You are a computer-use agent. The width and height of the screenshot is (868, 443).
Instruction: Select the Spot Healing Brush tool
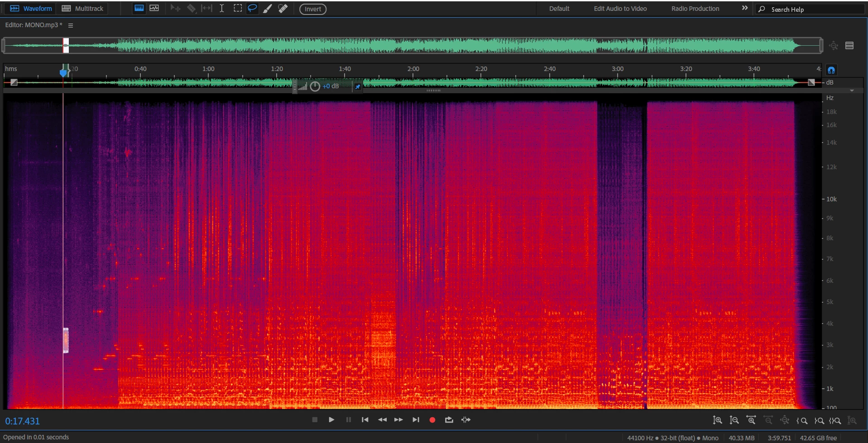(x=283, y=8)
